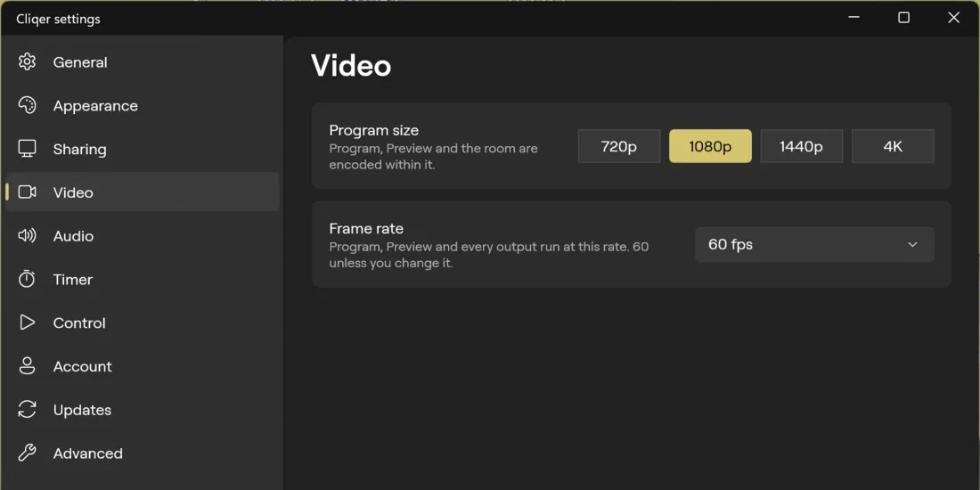980x490 pixels.
Task: Click the Video camera icon
Action: 27,192
